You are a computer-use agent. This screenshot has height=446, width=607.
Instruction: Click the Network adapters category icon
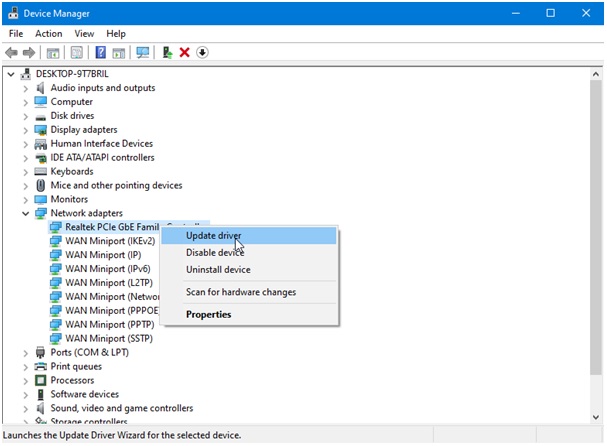40,213
